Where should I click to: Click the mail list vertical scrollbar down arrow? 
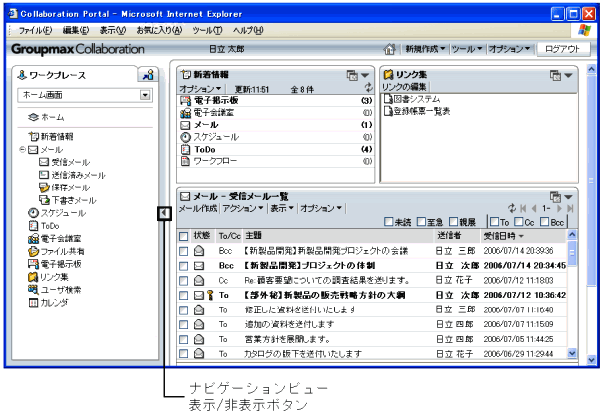point(572,353)
